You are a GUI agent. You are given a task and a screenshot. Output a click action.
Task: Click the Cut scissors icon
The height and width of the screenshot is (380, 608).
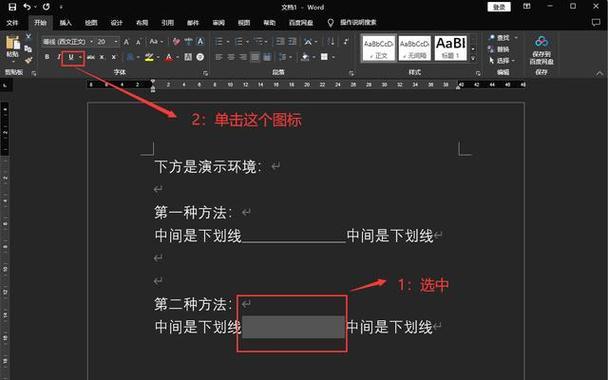[x=28, y=36]
